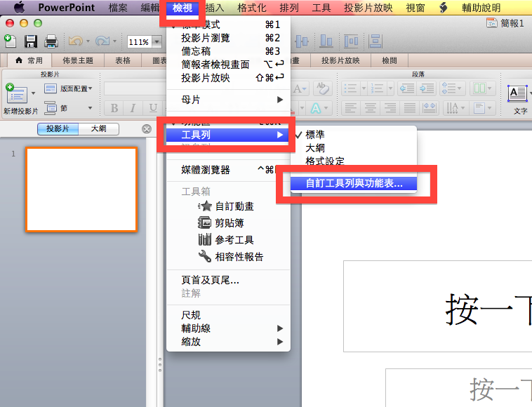Screen dimensions: 532x407
Task: Click the decrease indent icon
Action: (x=407, y=89)
